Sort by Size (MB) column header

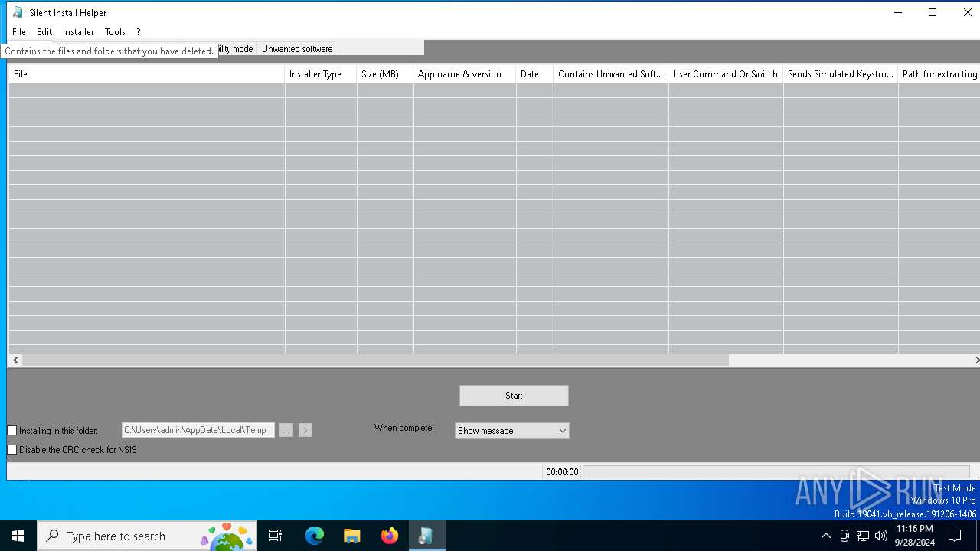click(385, 74)
